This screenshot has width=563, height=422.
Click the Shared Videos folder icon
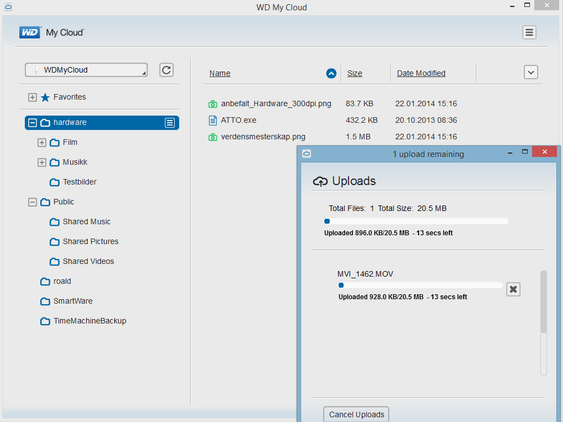point(55,261)
